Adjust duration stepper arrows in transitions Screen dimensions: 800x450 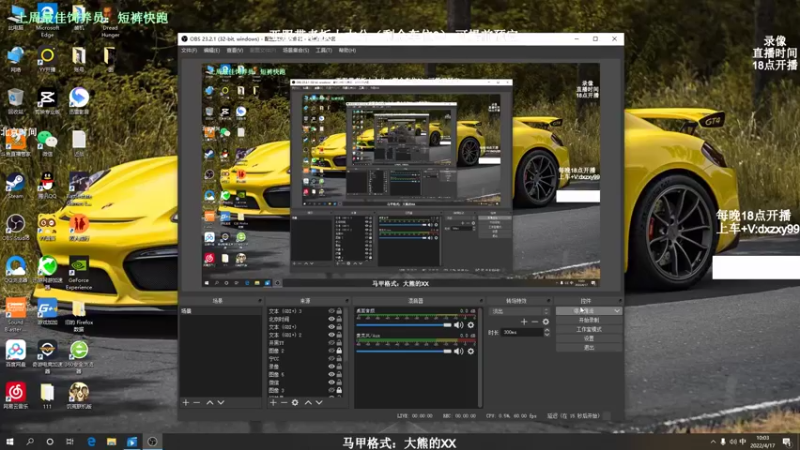click(547, 332)
